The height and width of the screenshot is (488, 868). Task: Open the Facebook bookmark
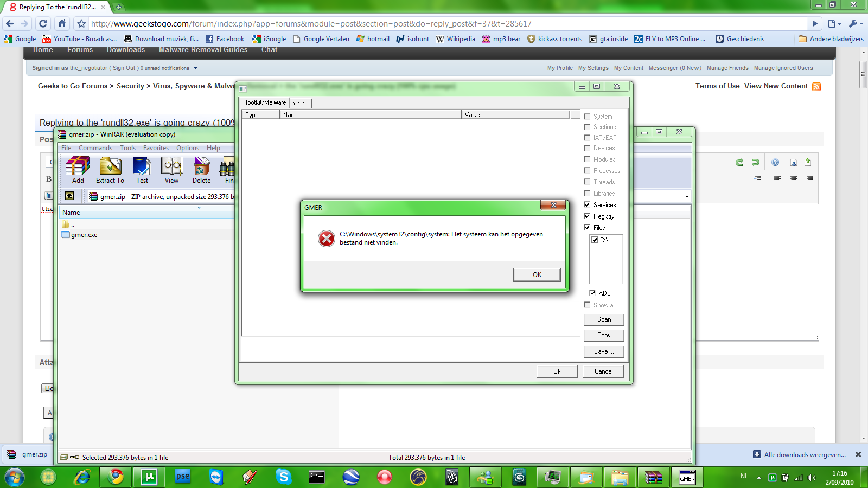click(x=225, y=39)
